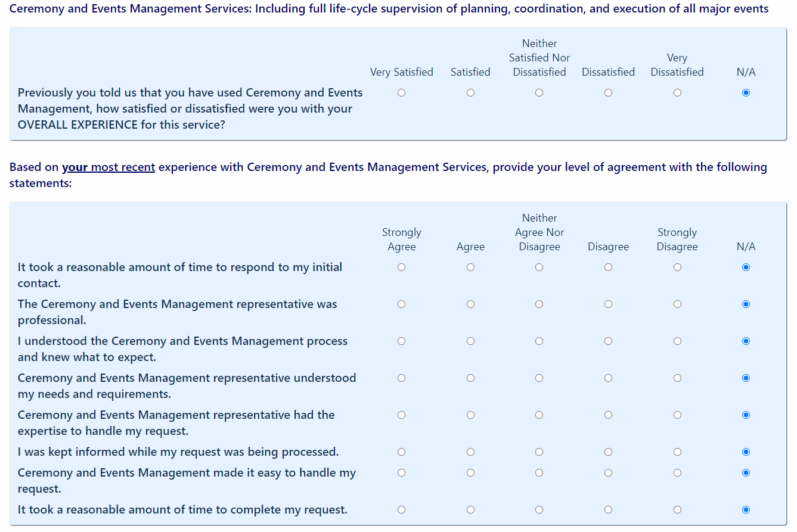797x532 pixels.
Task: Select Strongly Agree for representative was professional
Action: pyautogui.click(x=401, y=304)
